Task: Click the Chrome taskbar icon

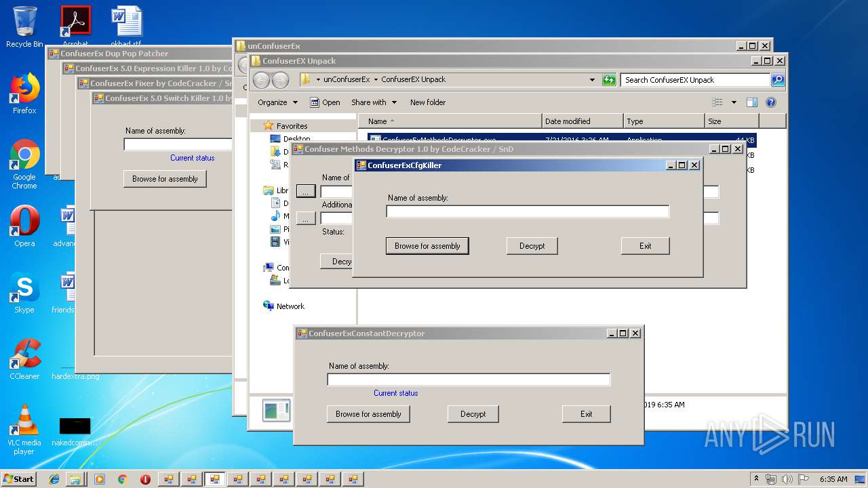Action: tap(122, 479)
